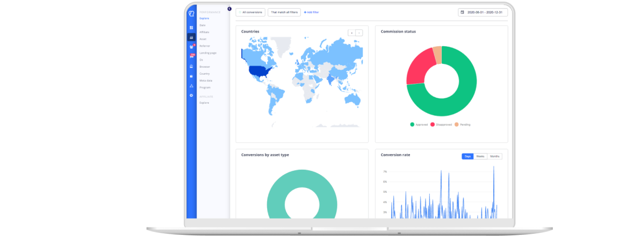This screenshot has height=238, width=644.
Task: Open the Os menu item
Action: pos(201,60)
